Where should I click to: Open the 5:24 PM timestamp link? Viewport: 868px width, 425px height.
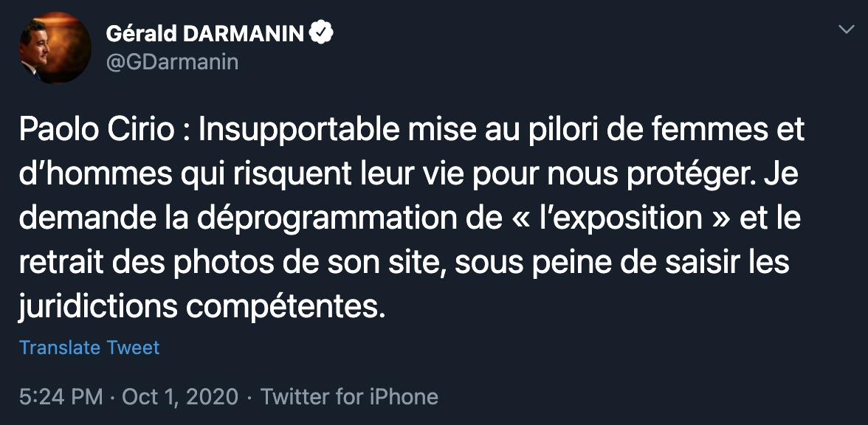(x=61, y=397)
